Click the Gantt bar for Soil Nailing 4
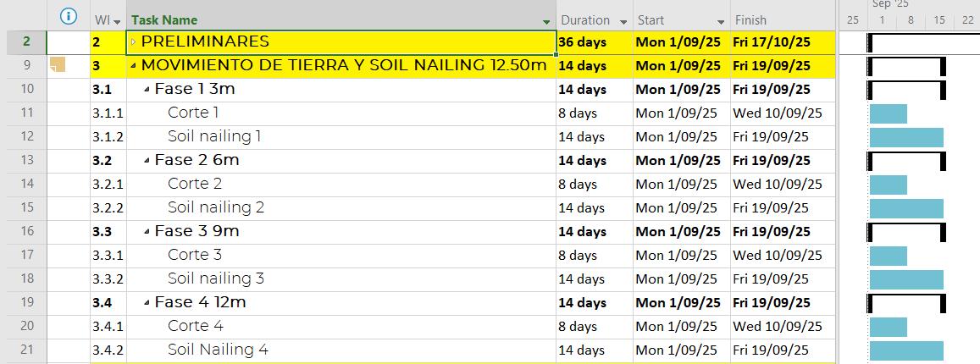980x364 pixels. pos(906,351)
